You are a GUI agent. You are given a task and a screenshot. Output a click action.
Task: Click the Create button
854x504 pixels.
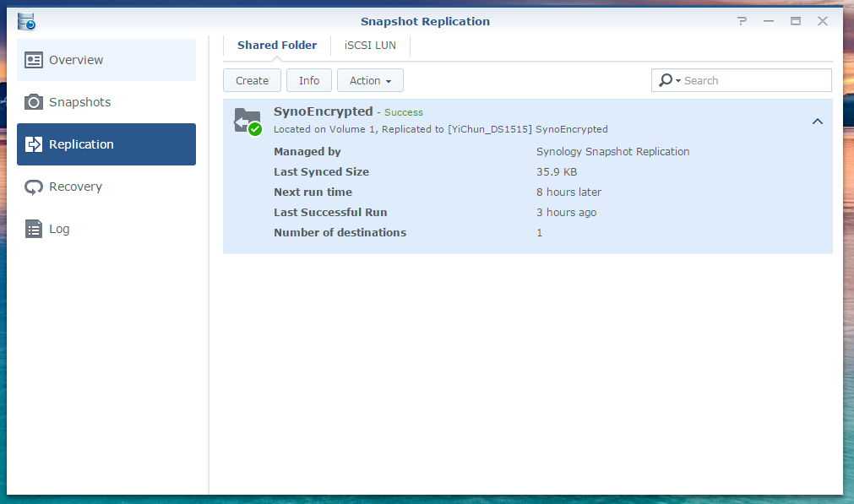(x=253, y=80)
